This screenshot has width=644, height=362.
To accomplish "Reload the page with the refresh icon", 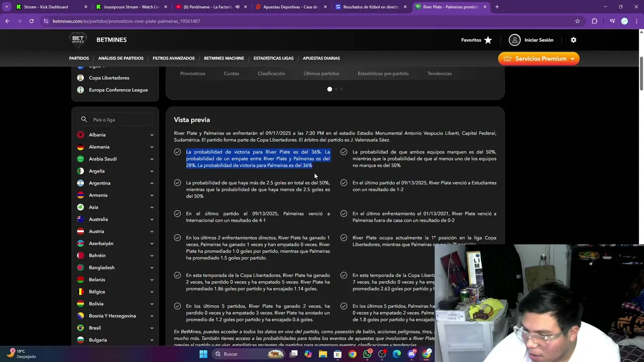I will point(31,21).
